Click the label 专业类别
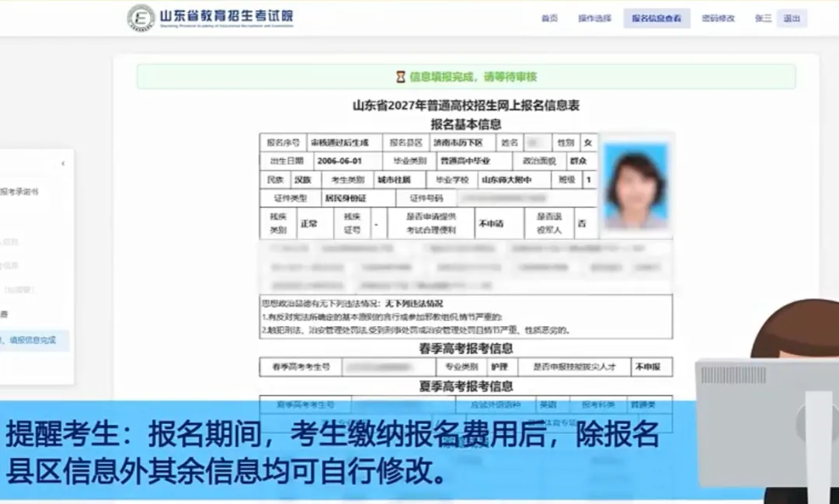 pos(461,367)
